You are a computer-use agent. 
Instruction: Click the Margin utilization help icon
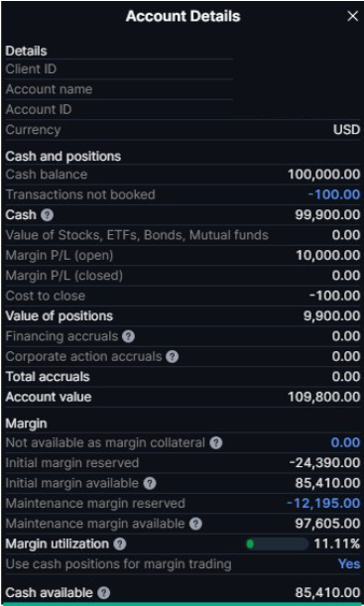click(120, 545)
